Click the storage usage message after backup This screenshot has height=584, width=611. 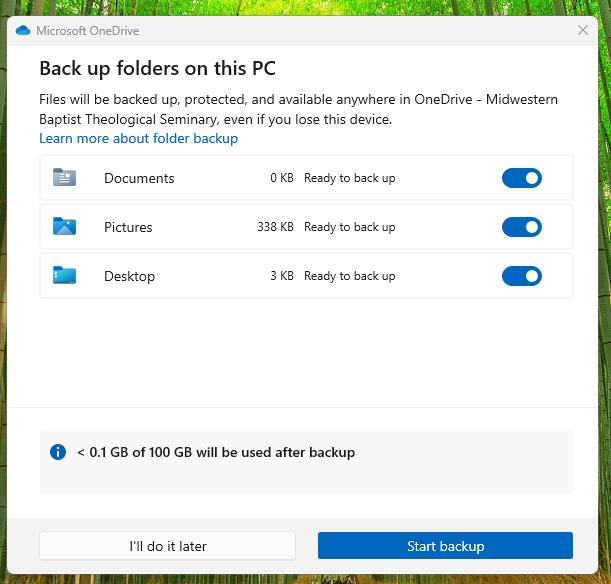[x=216, y=452]
